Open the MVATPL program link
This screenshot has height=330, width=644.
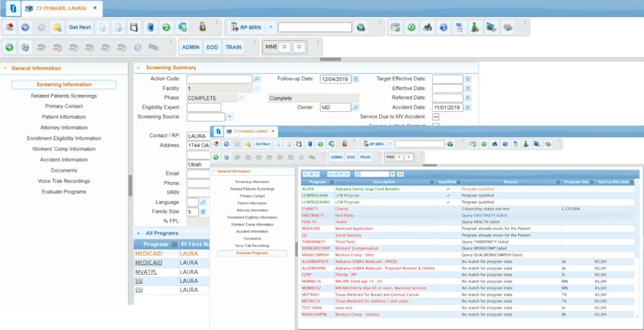[145, 272]
